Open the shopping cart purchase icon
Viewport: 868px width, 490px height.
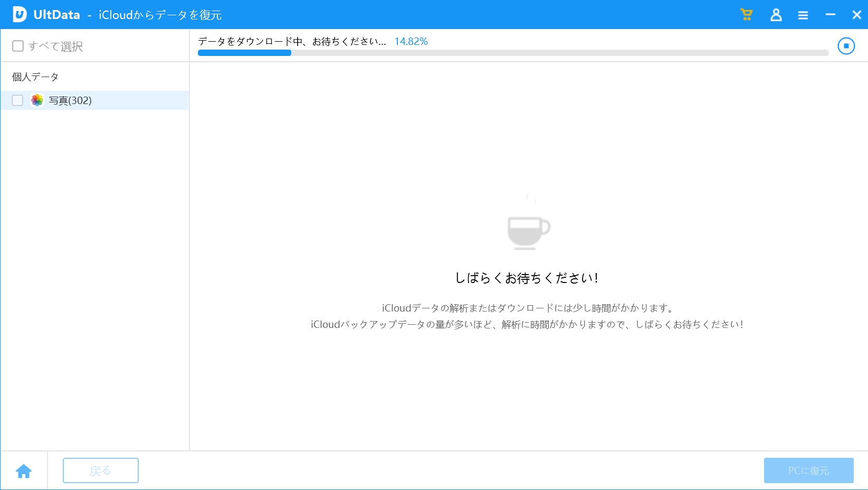pyautogui.click(x=746, y=15)
